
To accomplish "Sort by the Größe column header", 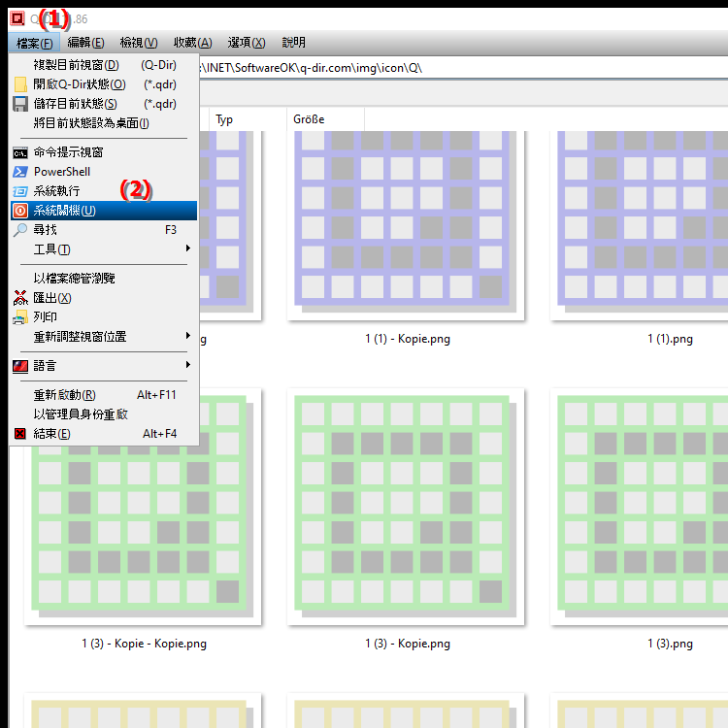I will point(325,119).
